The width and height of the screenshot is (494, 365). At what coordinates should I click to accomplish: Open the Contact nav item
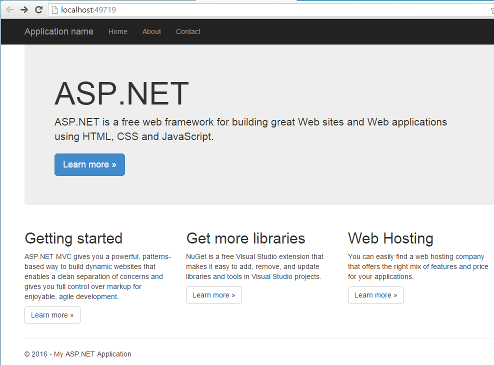pyautogui.click(x=188, y=32)
